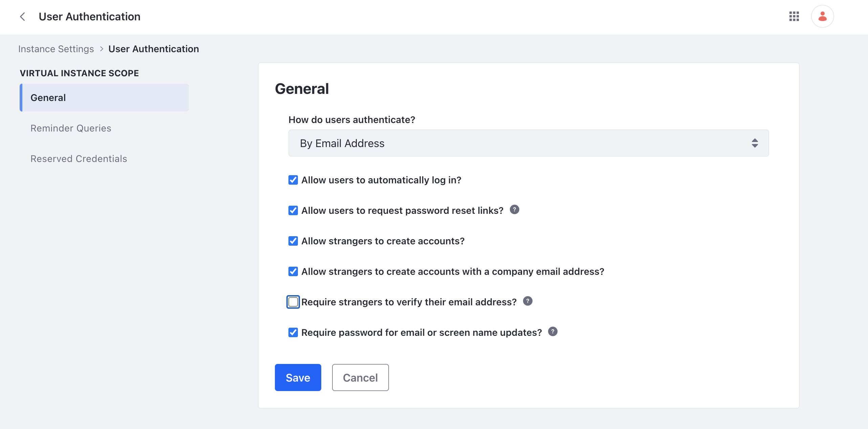Click the Save button
The height and width of the screenshot is (429, 868).
pos(297,377)
